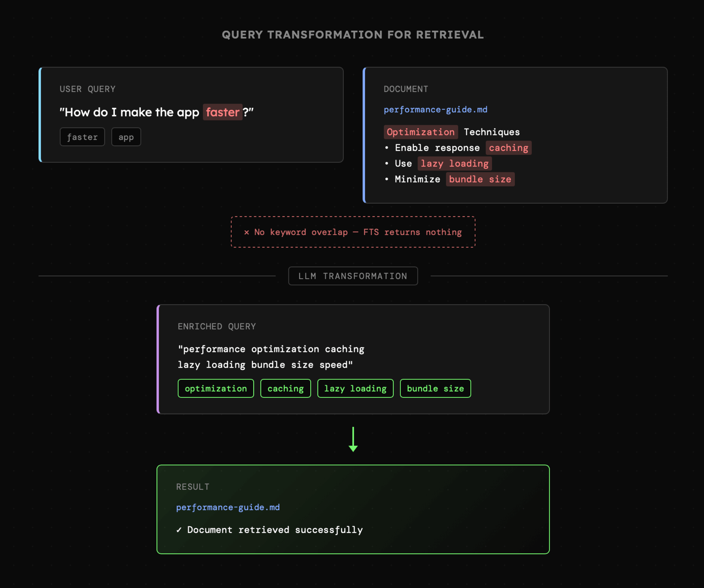Open performance-guide.md link in Result box
Viewport: 704px width, 588px height.
228,507
